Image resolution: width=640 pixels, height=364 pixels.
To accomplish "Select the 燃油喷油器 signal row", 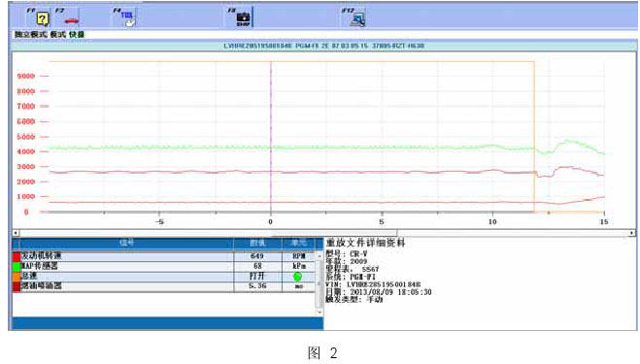I will (x=164, y=286).
